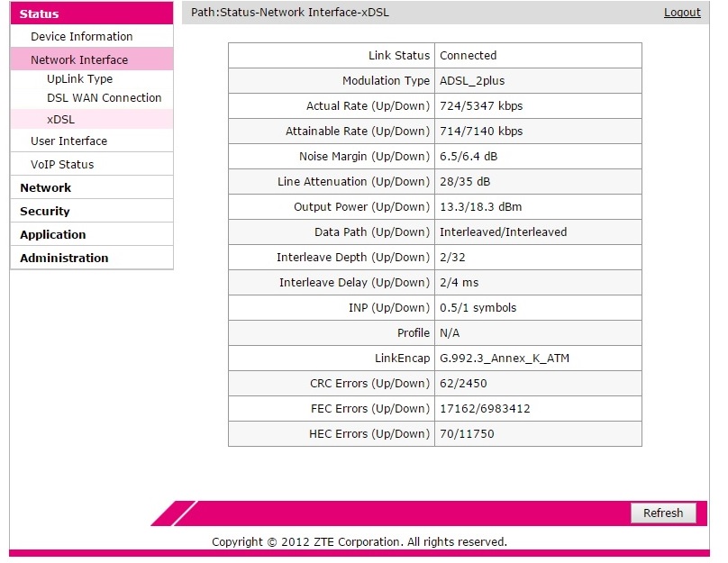The height and width of the screenshot is (563, 728).
Task: Open the Status menu section
Action: pyautogui.click(x=40, y=14)
